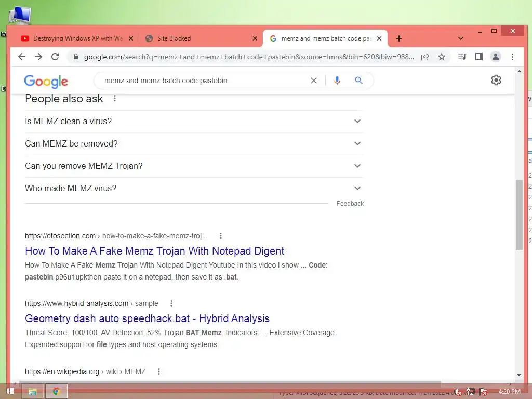Screen dimensions: 532x399
Task: Clear the Google search box
Action: click(314, 81)
